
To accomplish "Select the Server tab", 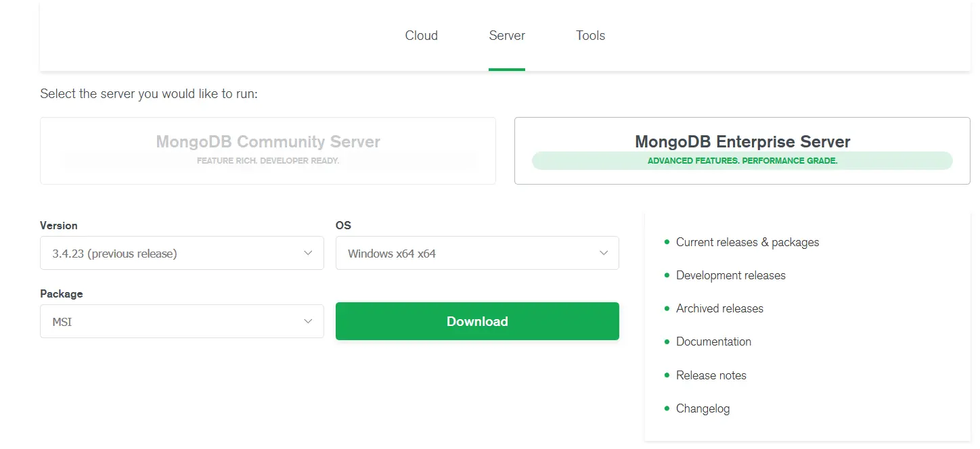I will (507, 35).
